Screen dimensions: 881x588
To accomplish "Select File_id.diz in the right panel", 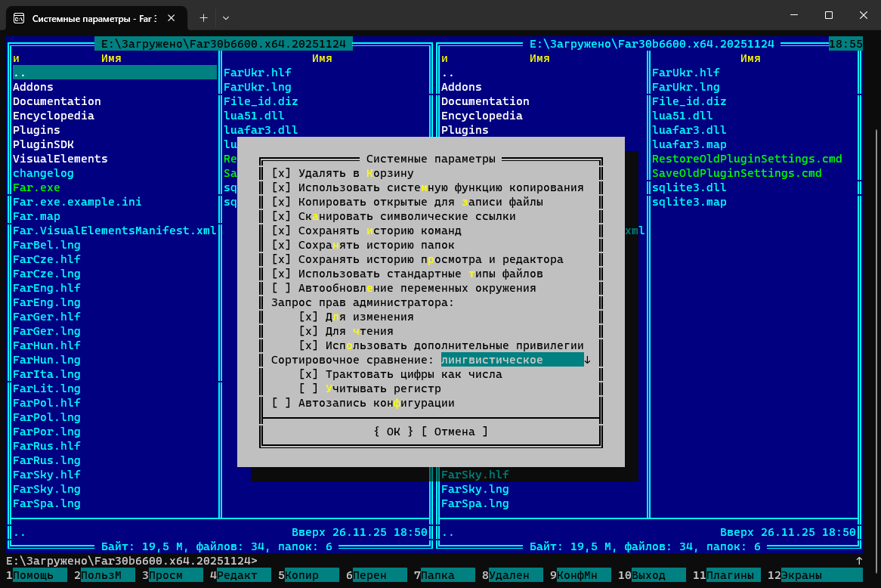I will click(688, 101).
